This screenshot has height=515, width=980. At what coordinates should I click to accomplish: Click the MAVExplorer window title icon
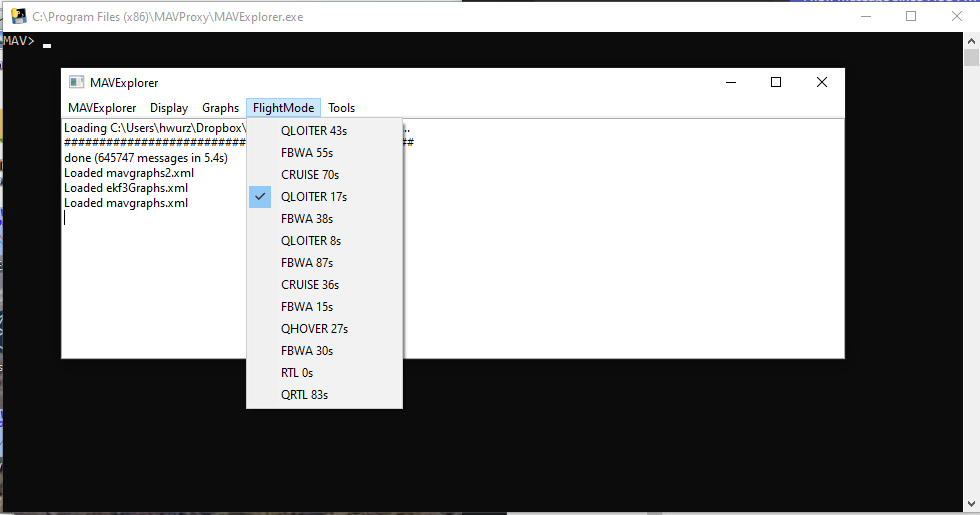click(76, 83)
